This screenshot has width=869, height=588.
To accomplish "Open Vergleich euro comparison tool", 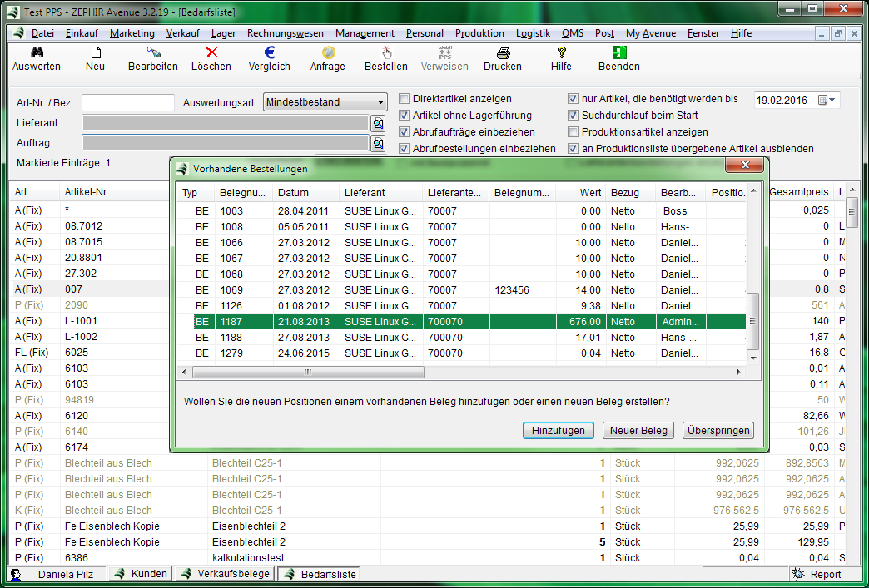I will point(270,52).
